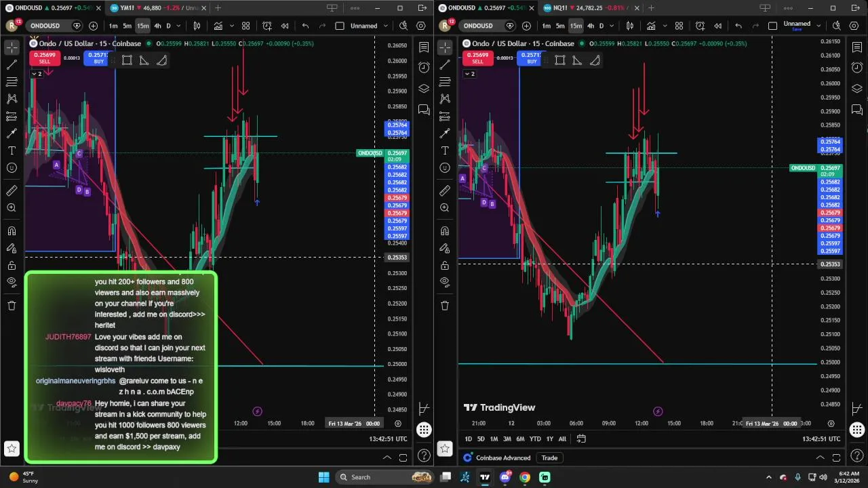This screenshot has height=488, width=868.
Task: Toggle stay in drawing mode in right window
Action: [445, 248]
